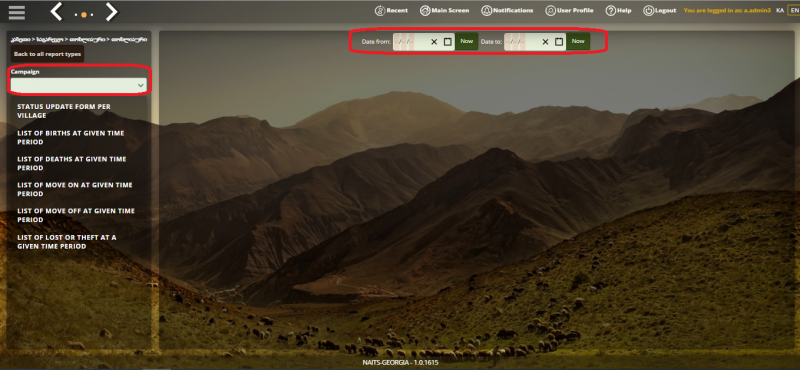Log out of the application
800x370 pixels.
[x=660, y=11]
